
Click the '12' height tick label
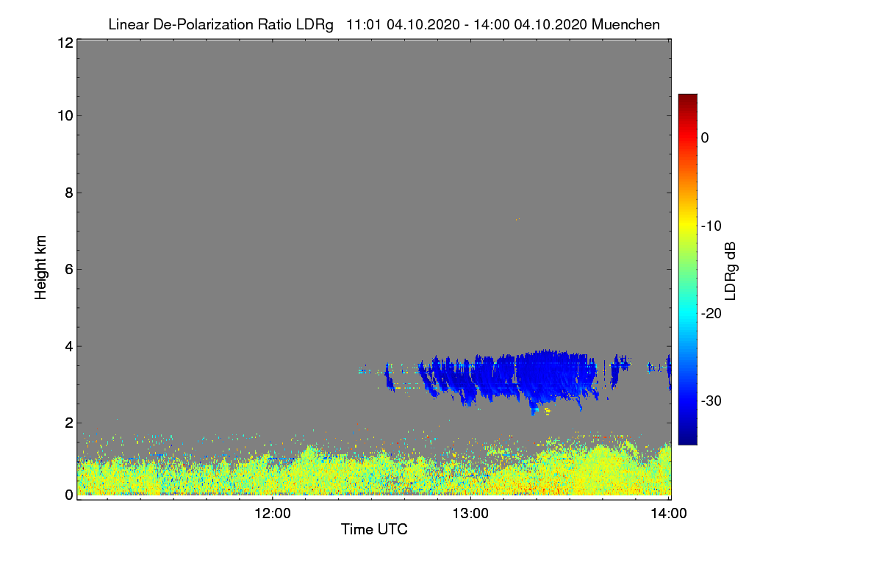coord(64,43)
